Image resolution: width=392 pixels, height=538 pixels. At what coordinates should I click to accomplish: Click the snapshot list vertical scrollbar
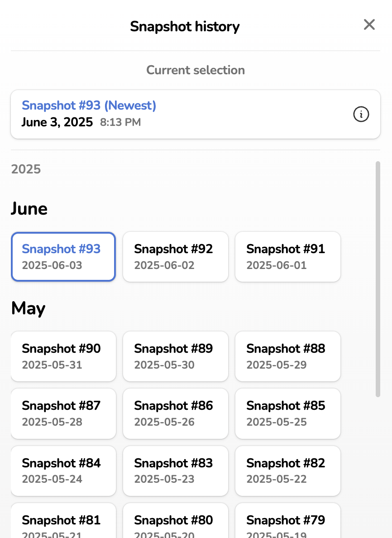click(x=378, y=279)
